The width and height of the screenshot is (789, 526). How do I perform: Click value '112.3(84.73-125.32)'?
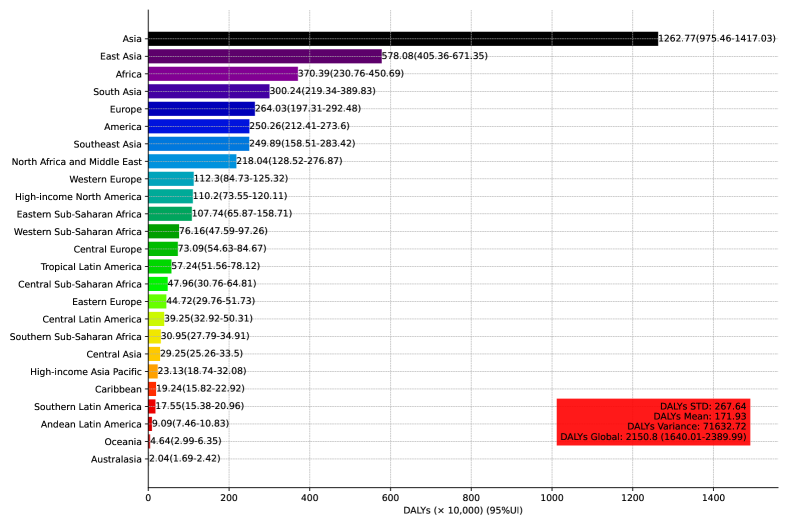(x=241, y=179)
